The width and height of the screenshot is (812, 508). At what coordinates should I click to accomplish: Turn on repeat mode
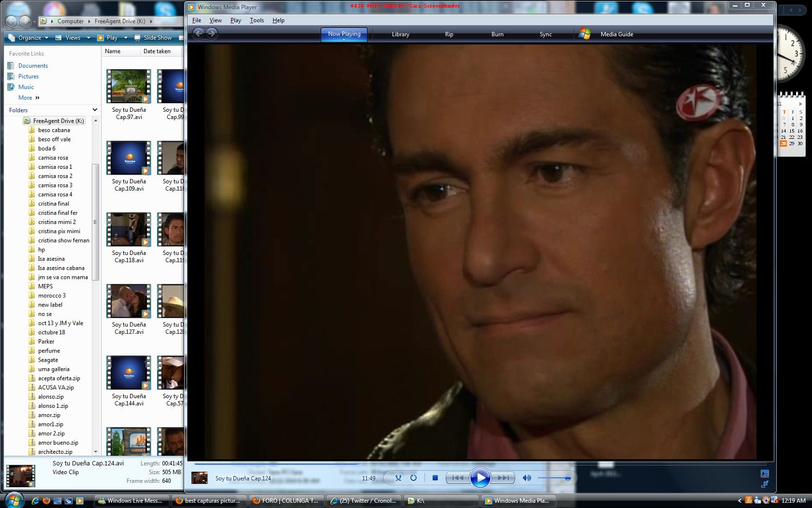click(x=413, y=478)
